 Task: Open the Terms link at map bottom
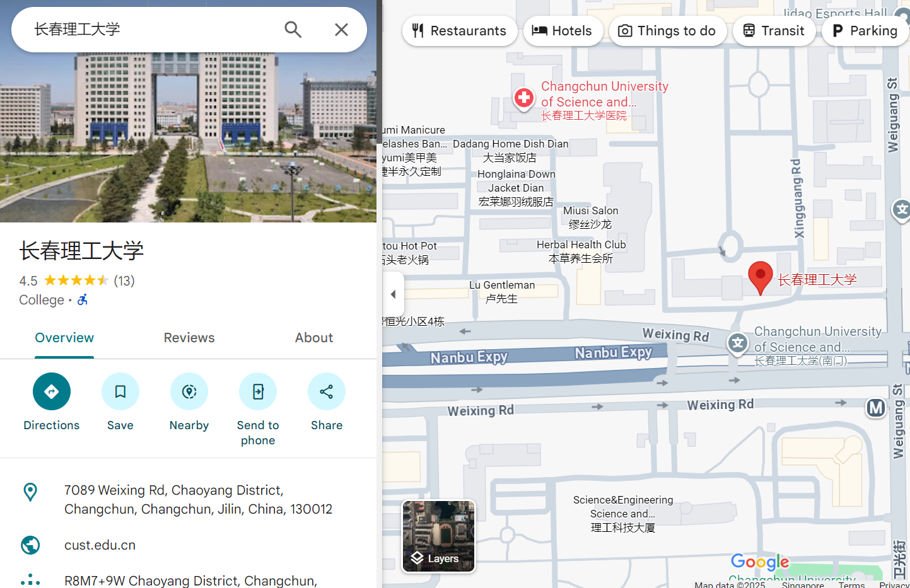pos(851,584)
